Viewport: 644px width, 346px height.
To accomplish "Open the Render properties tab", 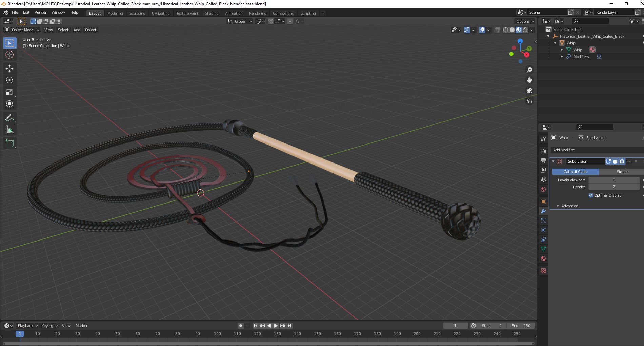I will (x=543, y=151).
